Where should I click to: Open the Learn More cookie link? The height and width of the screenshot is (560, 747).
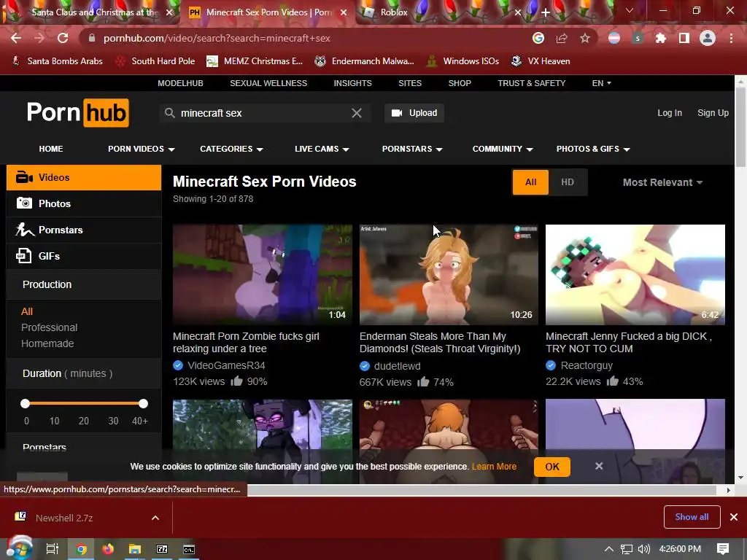tap(494, 467)
